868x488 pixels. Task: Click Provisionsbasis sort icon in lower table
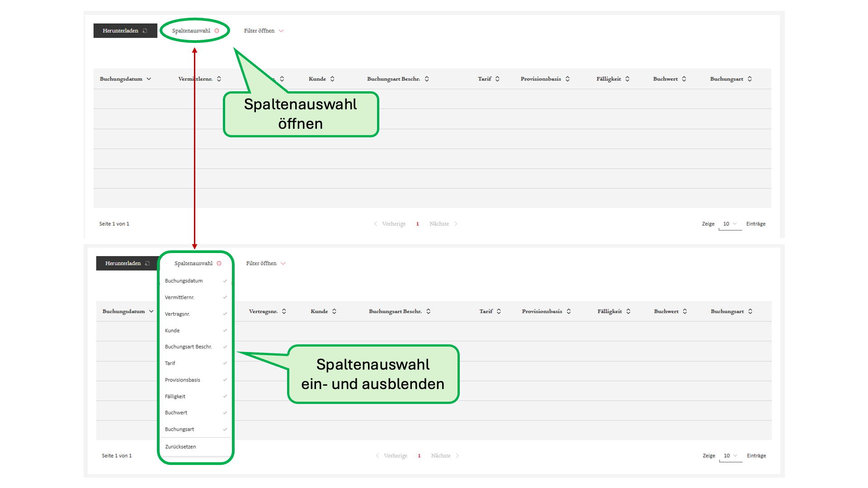click(569, 311)
